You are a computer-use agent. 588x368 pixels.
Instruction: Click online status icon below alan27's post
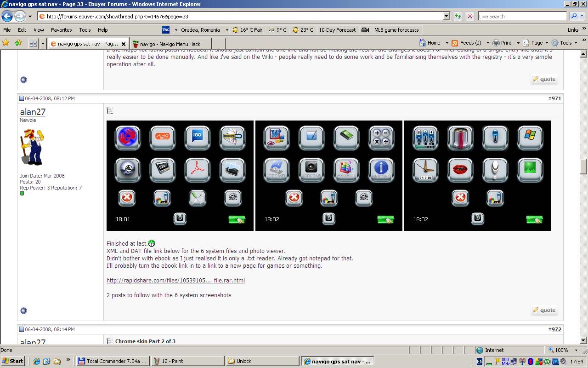click(24, 310)
